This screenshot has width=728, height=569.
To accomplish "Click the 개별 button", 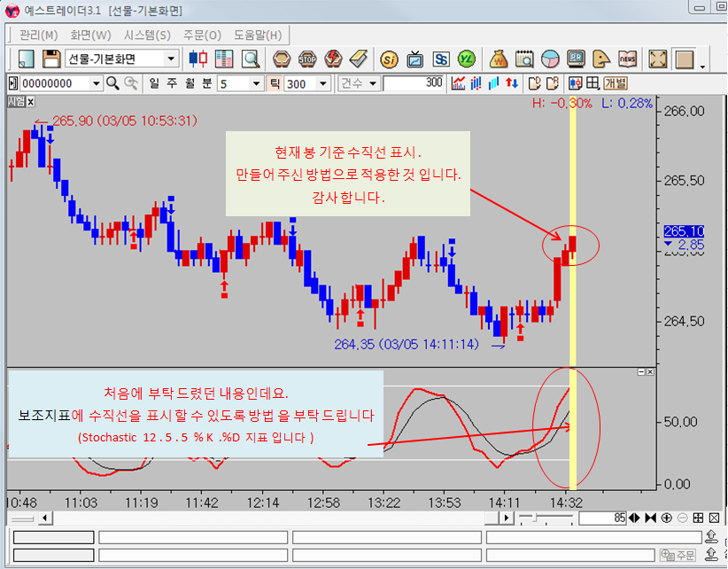I will (615, 83).
